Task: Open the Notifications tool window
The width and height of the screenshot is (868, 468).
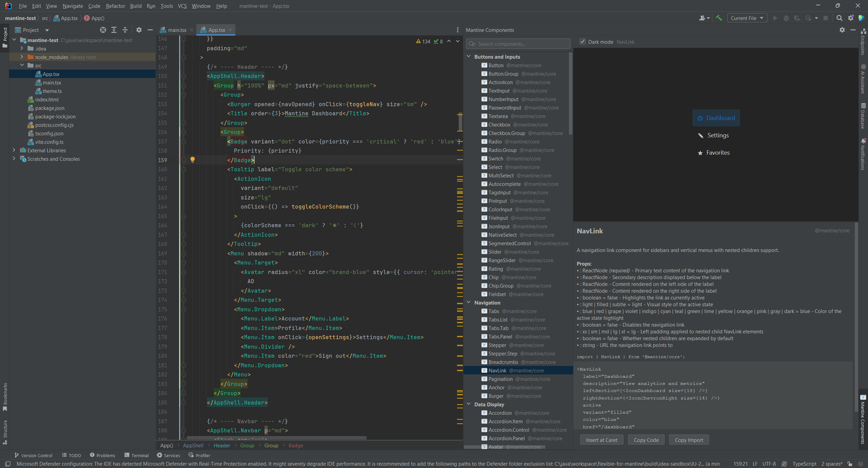Action: pos(863,154)
